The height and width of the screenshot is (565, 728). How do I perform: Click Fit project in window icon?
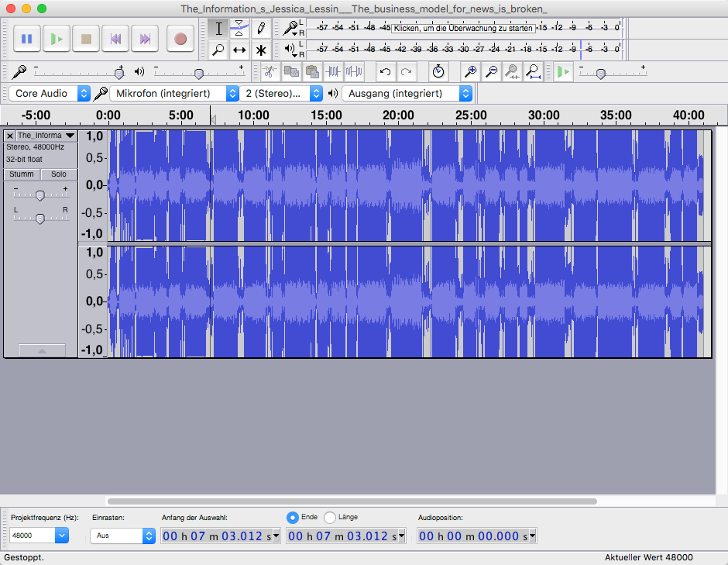click(533, 71)
